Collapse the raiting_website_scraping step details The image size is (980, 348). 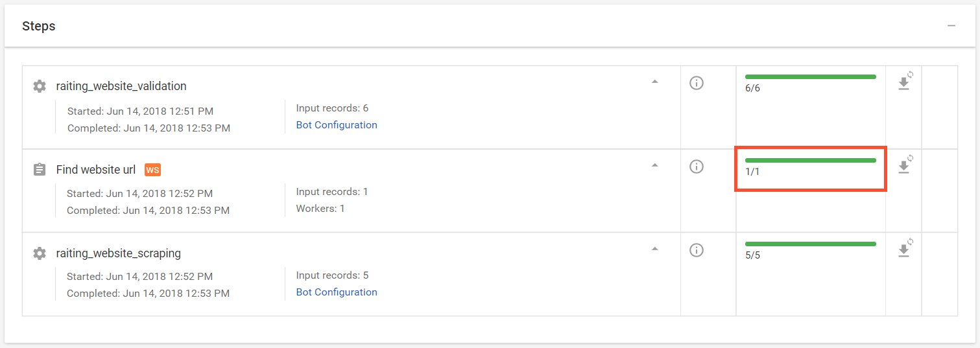click(x=655, y=248)
